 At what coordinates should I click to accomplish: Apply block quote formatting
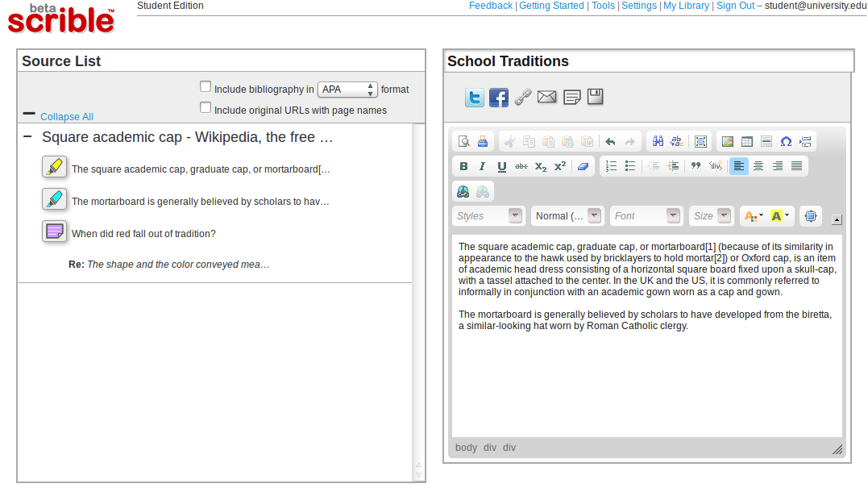tap(696, 166)
